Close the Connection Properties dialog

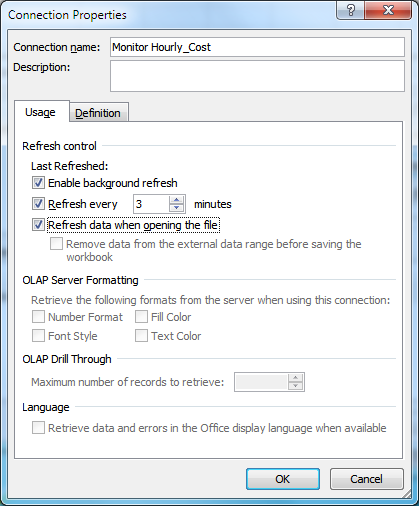coord(388,10)
